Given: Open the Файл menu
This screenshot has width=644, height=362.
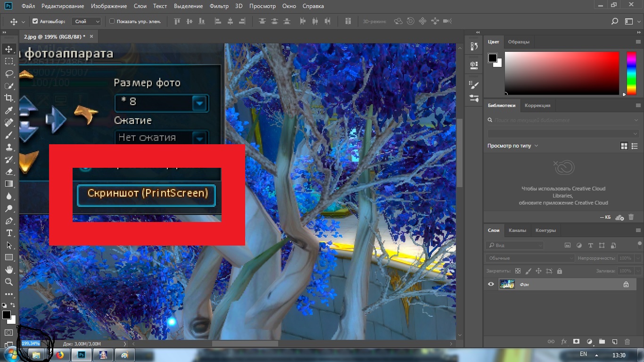Looking at the screenshot, I should point(28,6).
